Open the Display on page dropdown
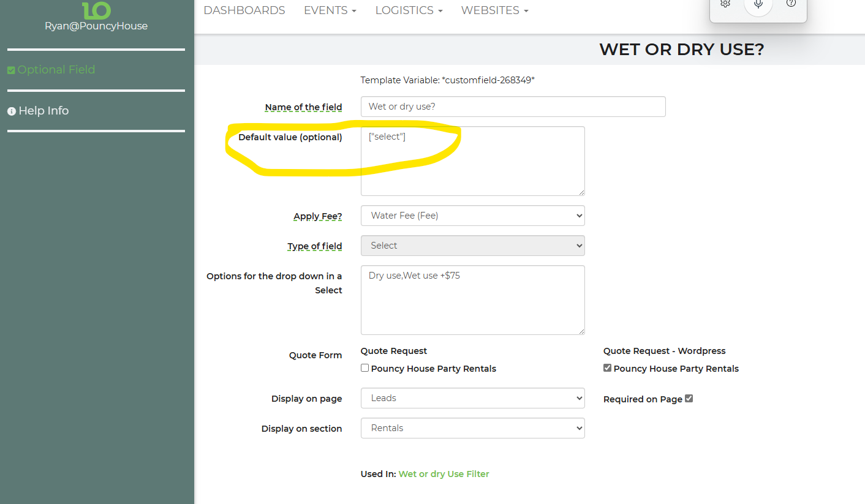Viewport: 865px width, 504px height. (x=472, y=398)
